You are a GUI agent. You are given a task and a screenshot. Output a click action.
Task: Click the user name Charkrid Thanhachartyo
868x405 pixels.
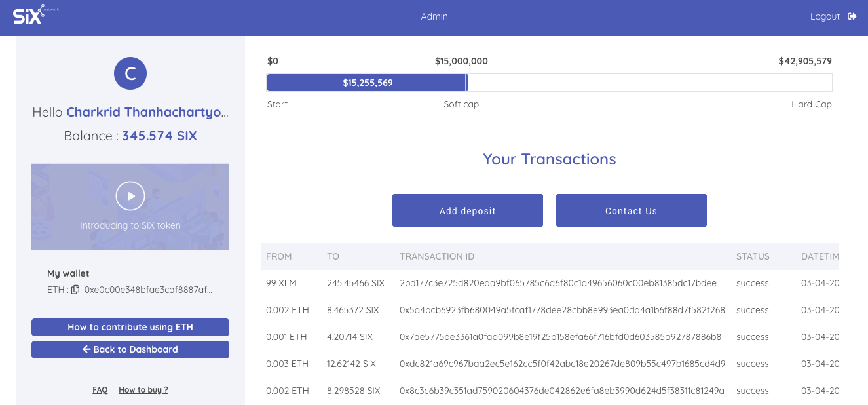click(x=148, y=112)
